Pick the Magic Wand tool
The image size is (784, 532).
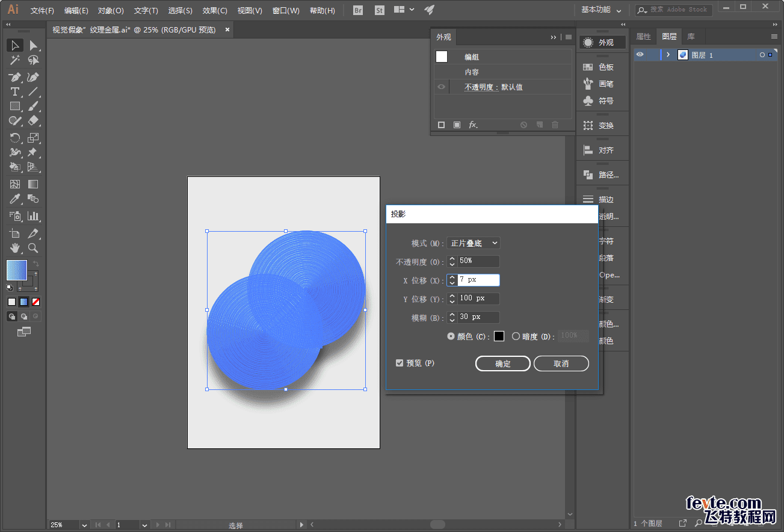tap(15, 60)
